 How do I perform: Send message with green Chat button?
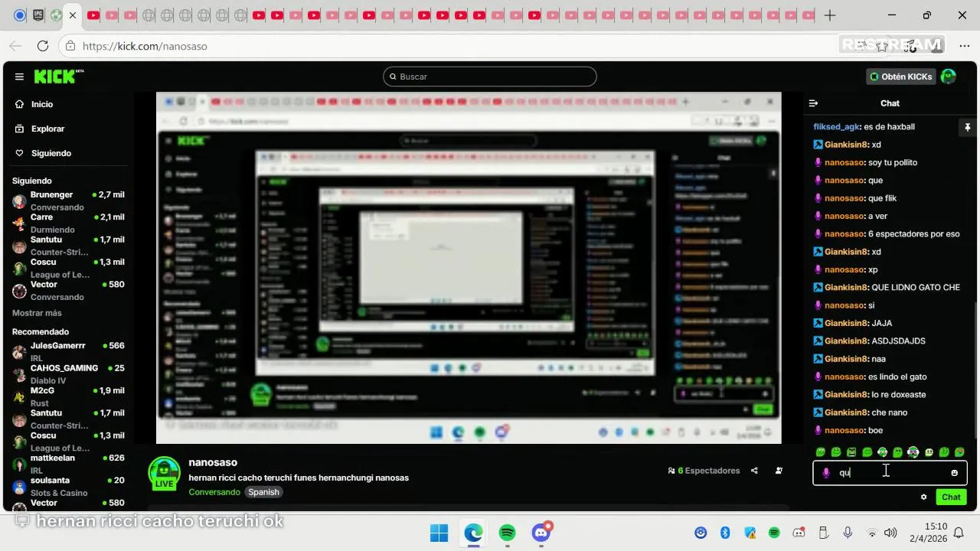pyautogui.click(x=951, y=497)
